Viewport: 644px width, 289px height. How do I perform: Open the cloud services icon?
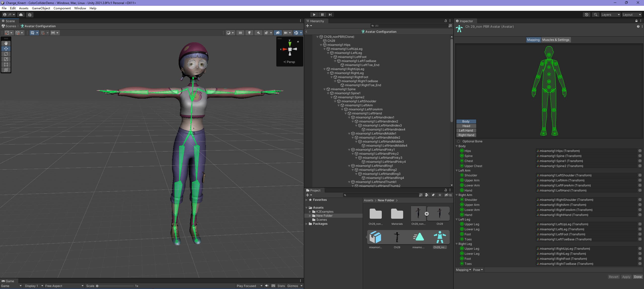[21, 15]
